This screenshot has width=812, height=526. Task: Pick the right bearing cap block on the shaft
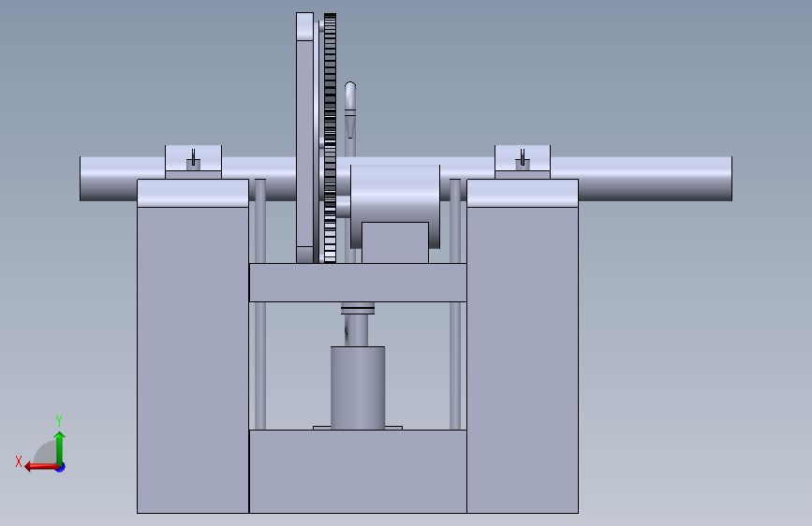coord(523,162)
